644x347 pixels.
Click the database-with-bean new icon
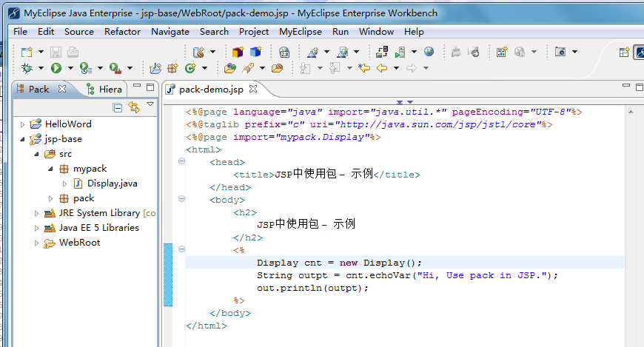tap(199, 52)
